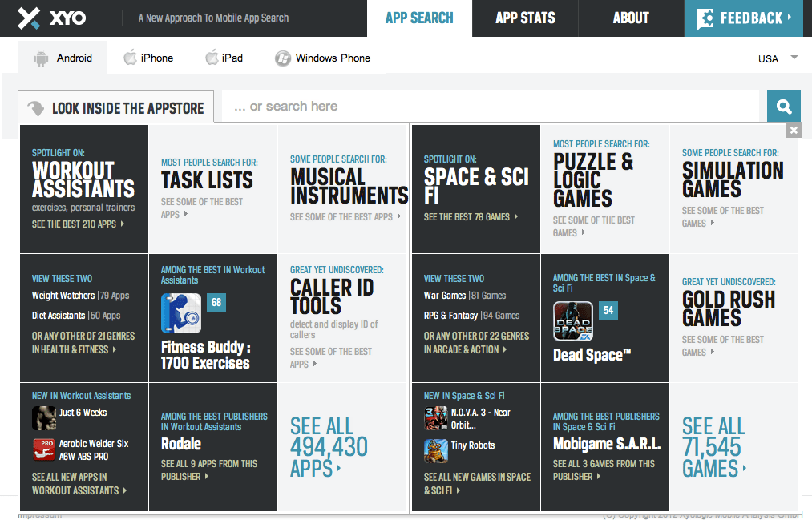Click the See All 494,430 Apps link
The height and width of the screenshot is (520, 812).
coord(329,447)
